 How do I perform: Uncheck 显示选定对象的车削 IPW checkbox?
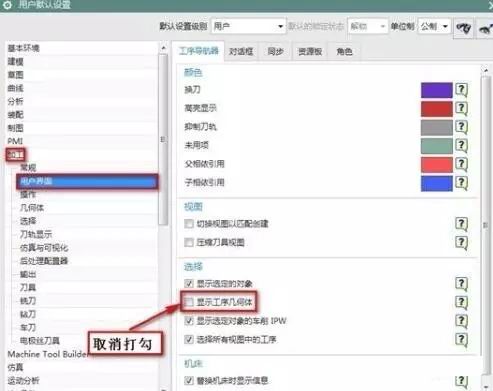tap(189, 321)
